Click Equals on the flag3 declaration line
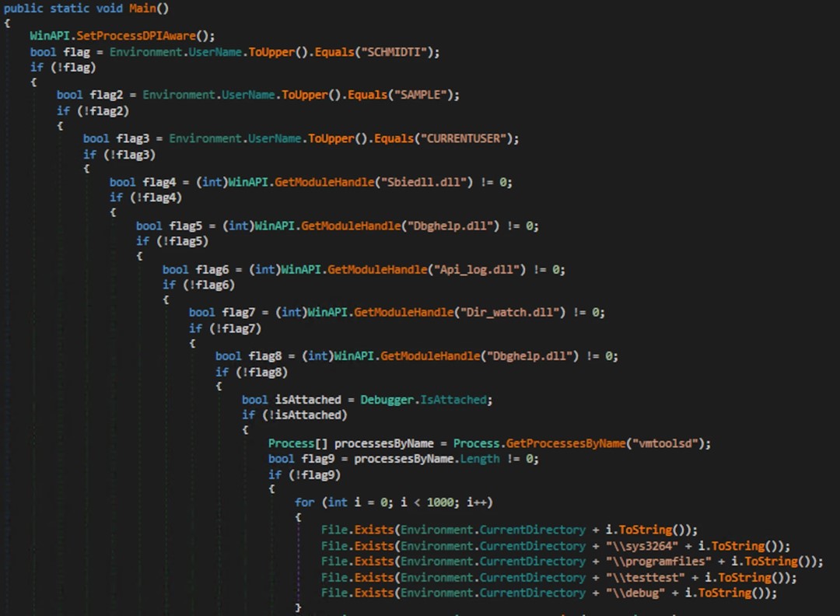 (394, 138)
